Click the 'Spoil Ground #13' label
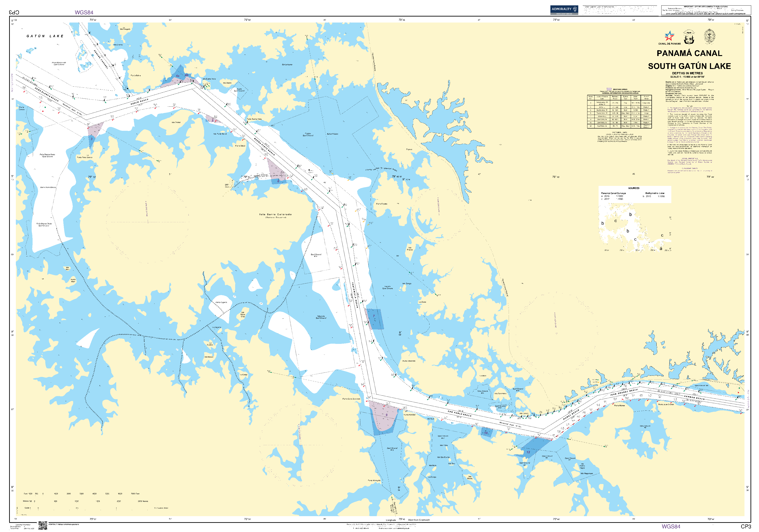759x532 pixels. coord(392,449)
